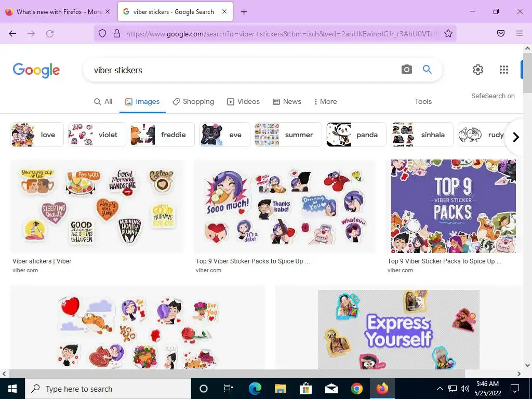Open the tracking protection shield icon

click(102, 33)
